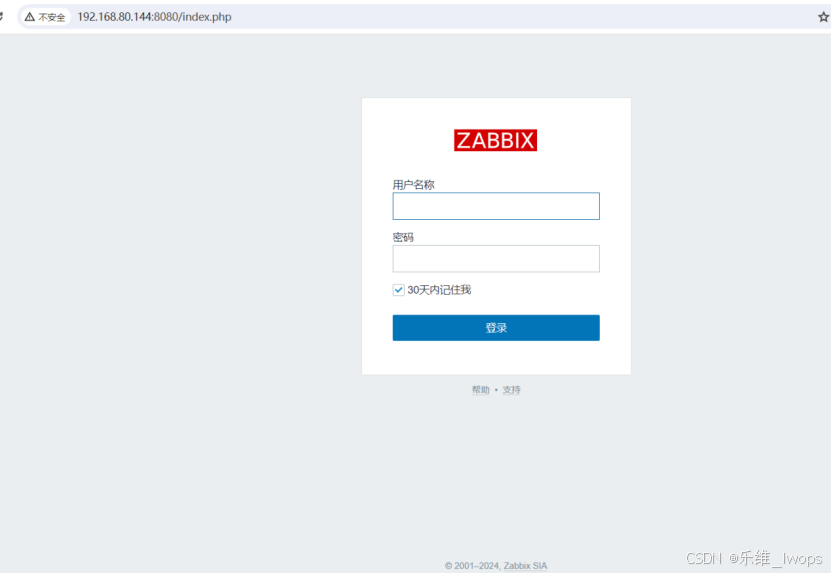Viewport: 831px width, 574px height.
Task: Click the not-secure warning badge
Action: pos(45,17)
